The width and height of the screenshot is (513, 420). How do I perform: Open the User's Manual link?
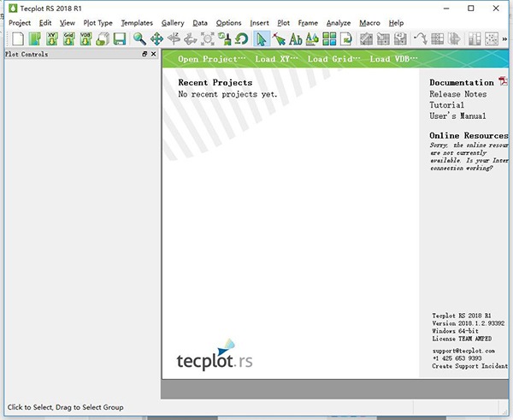pos(457,116)
